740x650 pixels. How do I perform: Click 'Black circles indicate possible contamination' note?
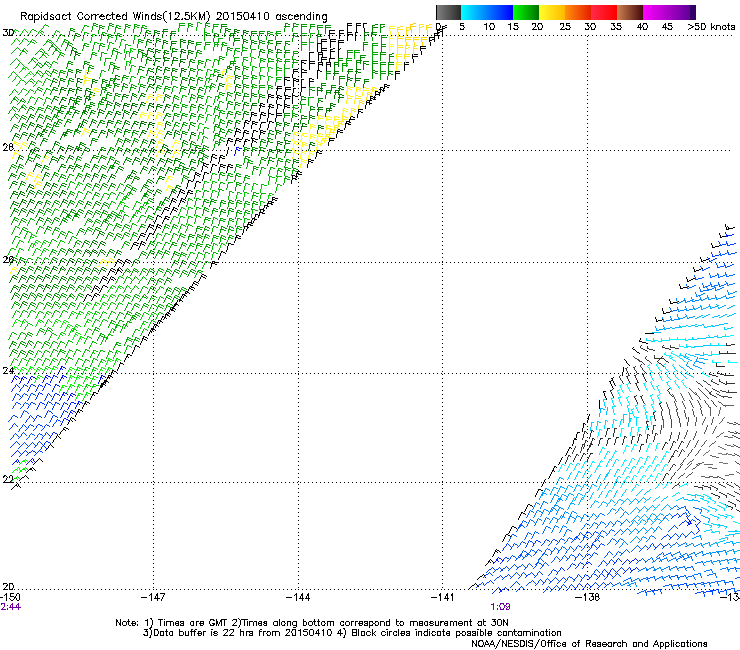coord(456,633)
